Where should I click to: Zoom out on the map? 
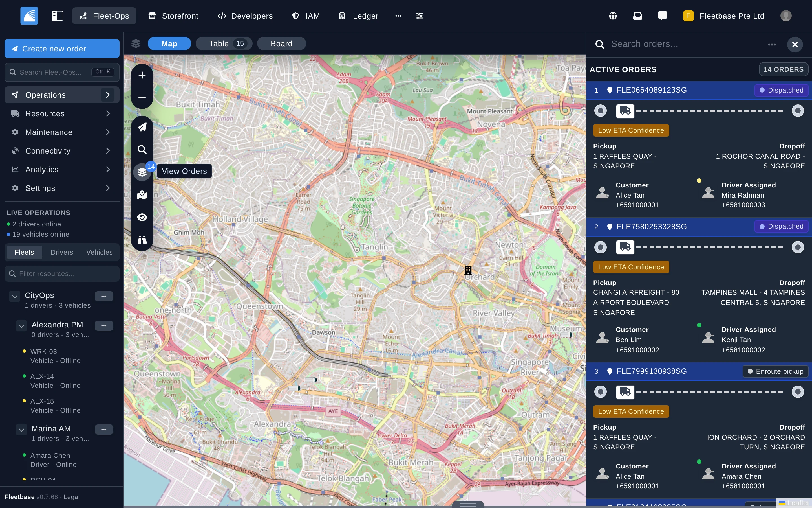[142, 97]
